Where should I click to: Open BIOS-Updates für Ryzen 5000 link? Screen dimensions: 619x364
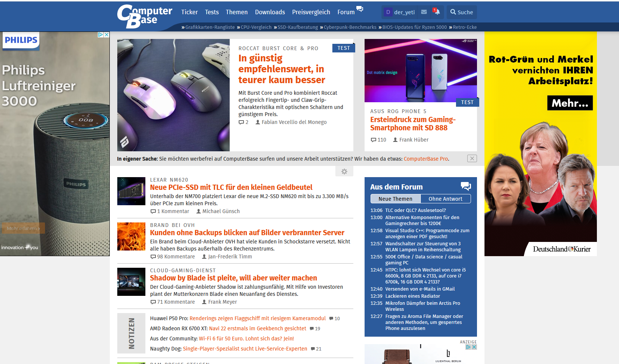pos(414,27)
